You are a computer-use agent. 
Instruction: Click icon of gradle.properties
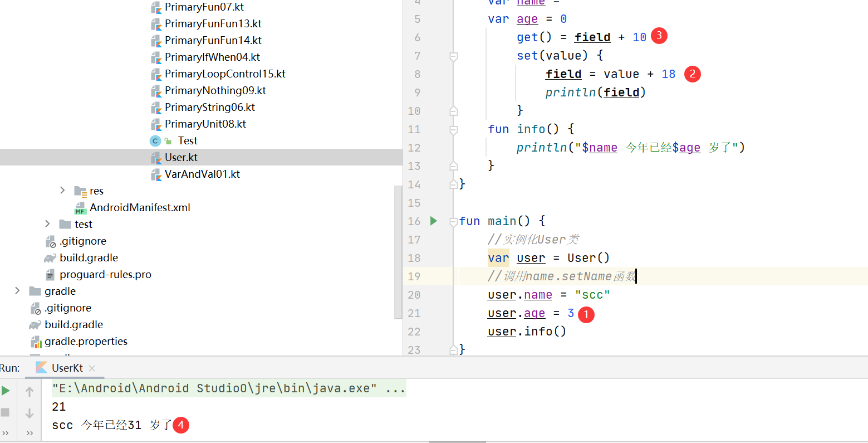point(36,342)
